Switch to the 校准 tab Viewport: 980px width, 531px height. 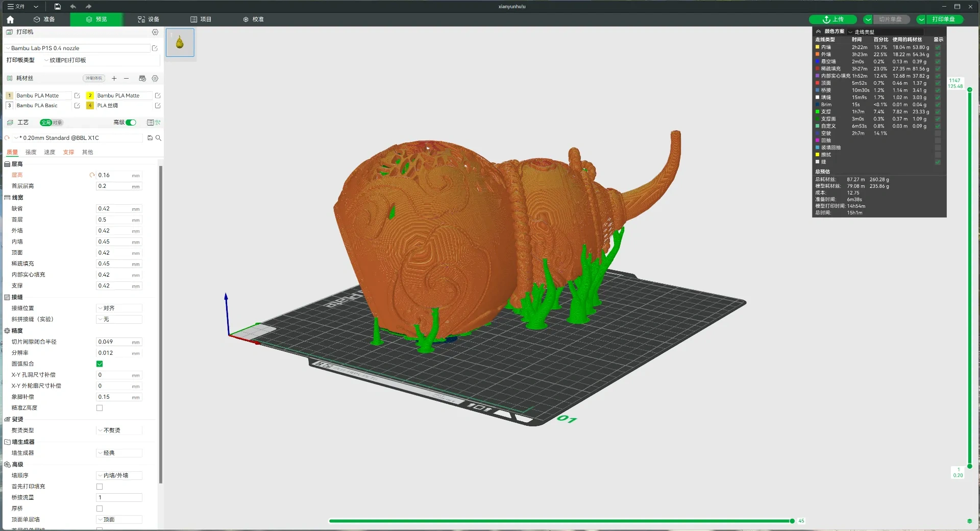pos(253,19)
